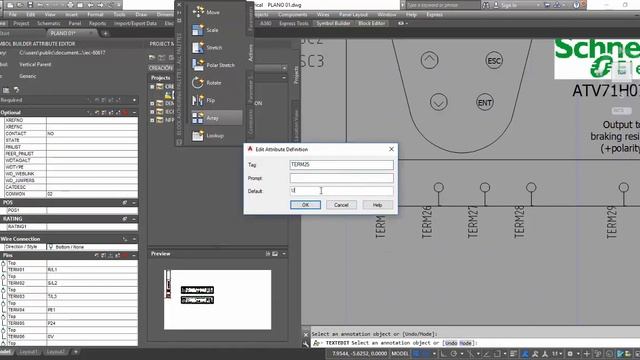Click Help in Edit Attribute Definition dialog
The width and height of the screenshot is (640, 360).
(378, 204)
